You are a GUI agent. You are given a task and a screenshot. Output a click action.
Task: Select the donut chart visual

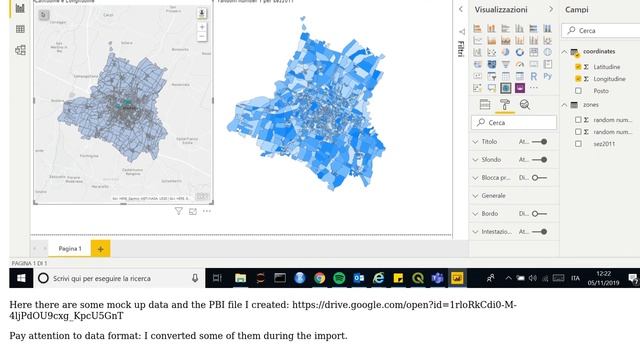click(519, 52)
